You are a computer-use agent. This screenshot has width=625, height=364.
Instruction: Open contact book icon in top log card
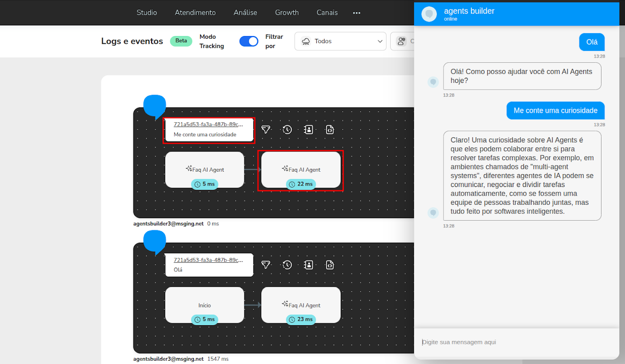308,129
